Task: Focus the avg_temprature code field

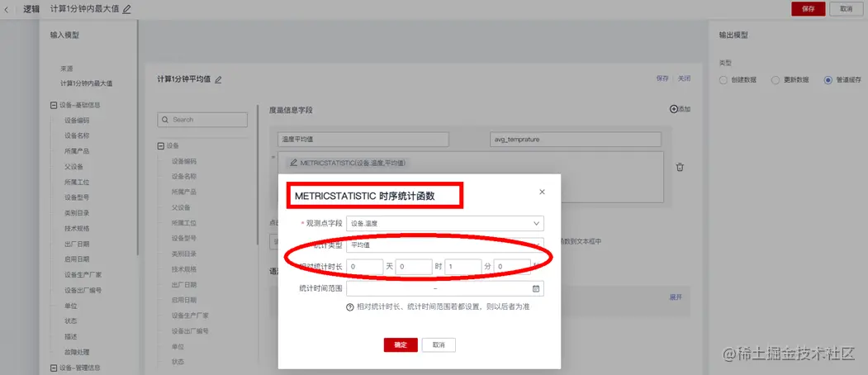Action: tap(576, 139)
